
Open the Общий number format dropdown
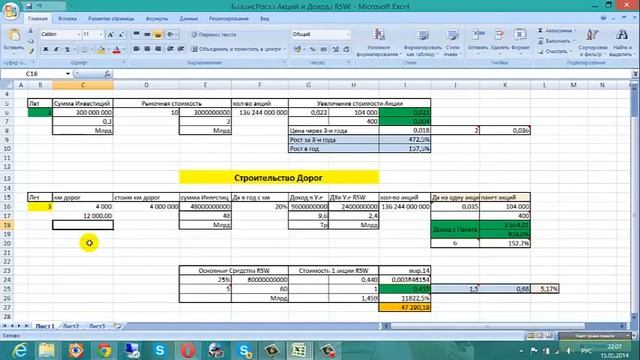[348, 35]
